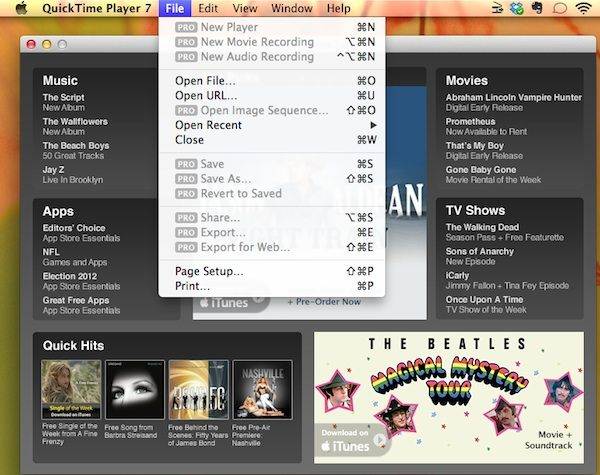Click the Pre-Order Now link
This screenshot has height=475, width=600.
324,302
